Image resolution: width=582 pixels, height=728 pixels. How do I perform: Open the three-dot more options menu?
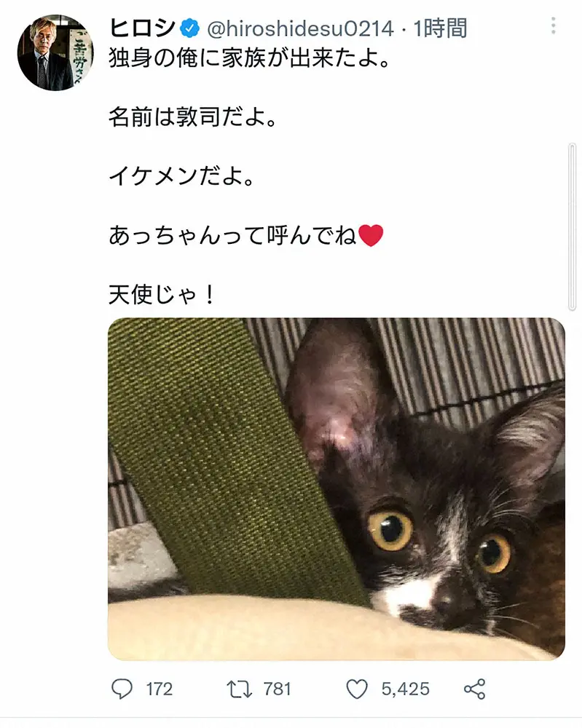click(x=553, y=25)
